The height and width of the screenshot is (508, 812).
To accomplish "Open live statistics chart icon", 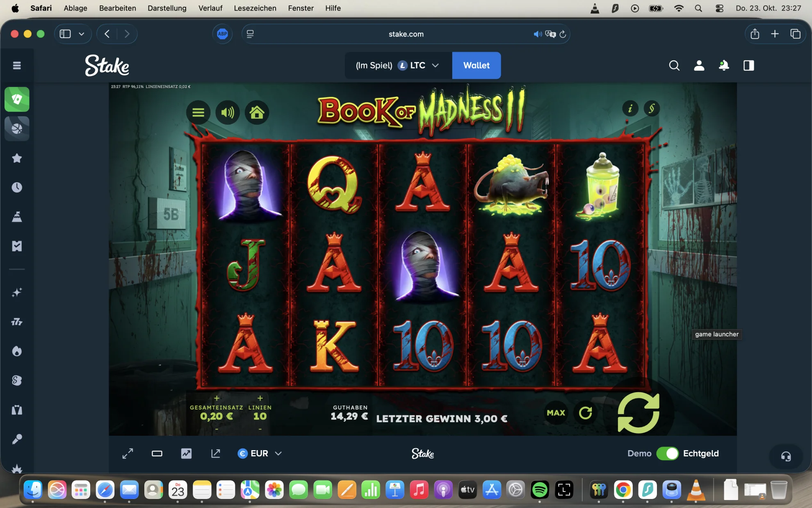I will pos(186,453).
